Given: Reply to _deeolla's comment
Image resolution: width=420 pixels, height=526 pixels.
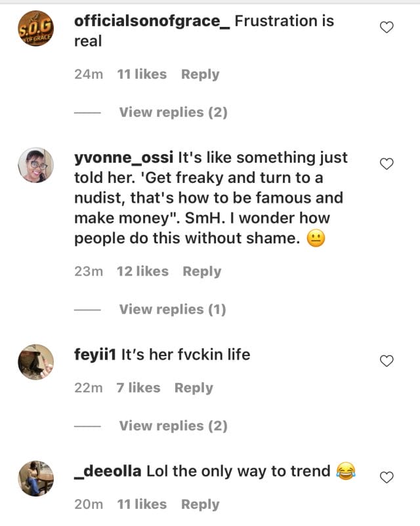Looking at the screenshot, I should (200, 504).
